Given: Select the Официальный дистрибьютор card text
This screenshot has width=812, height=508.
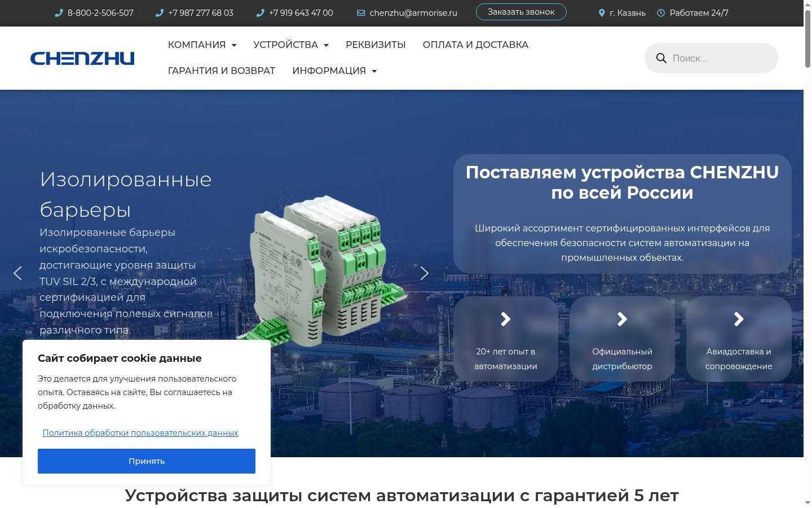Looking at the screenshot, I should click(622, 359).
